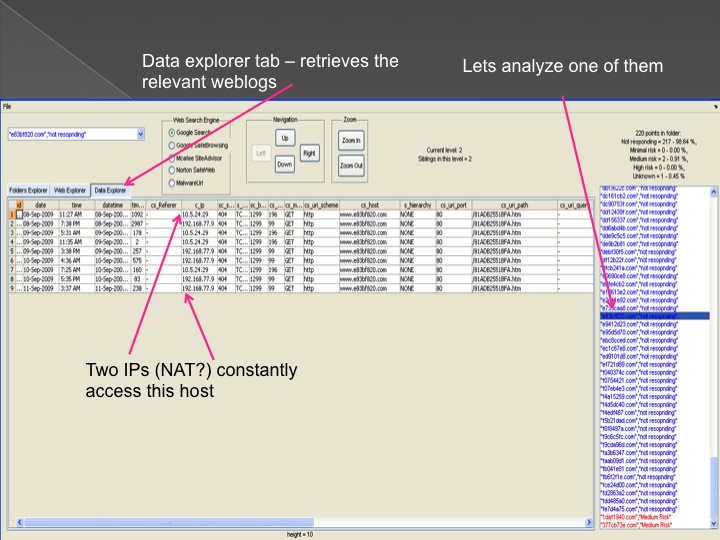720x540 pixels.
Task: Click the 10.5.24.29 cell in row 1
Action: (199, 214)
